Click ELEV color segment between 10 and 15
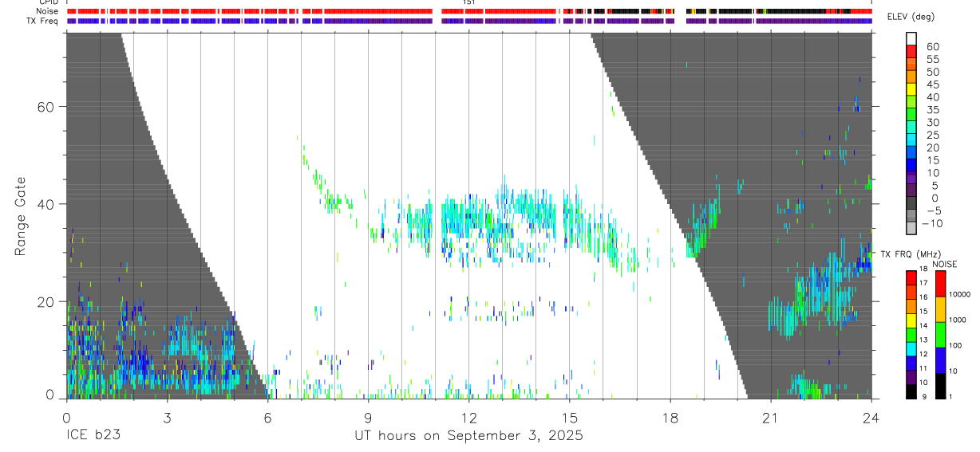The height and width of the screenshot is (452, 980). click(x=911, y=164)
